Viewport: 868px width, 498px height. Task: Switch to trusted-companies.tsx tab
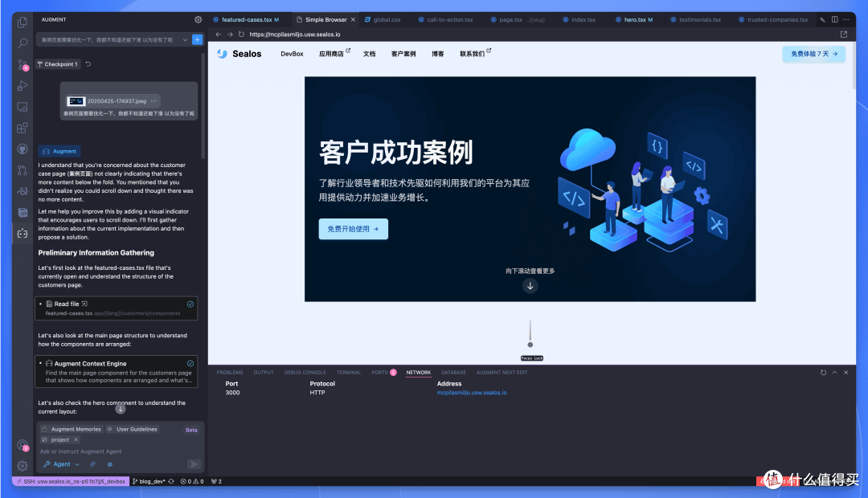click(x=777, y=19)
